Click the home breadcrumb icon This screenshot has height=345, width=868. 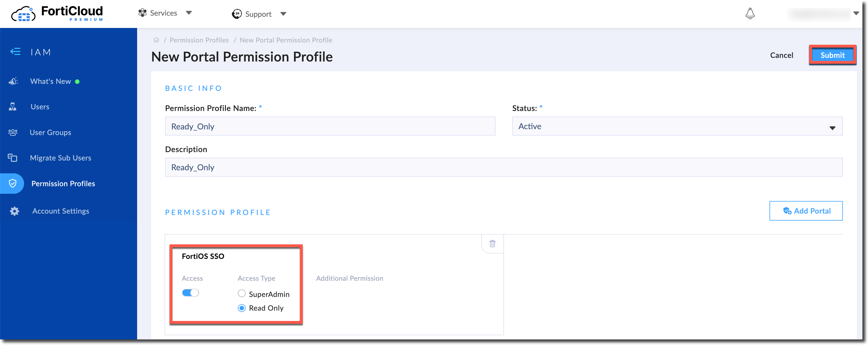pyautogui.click(x=156, y=40)
